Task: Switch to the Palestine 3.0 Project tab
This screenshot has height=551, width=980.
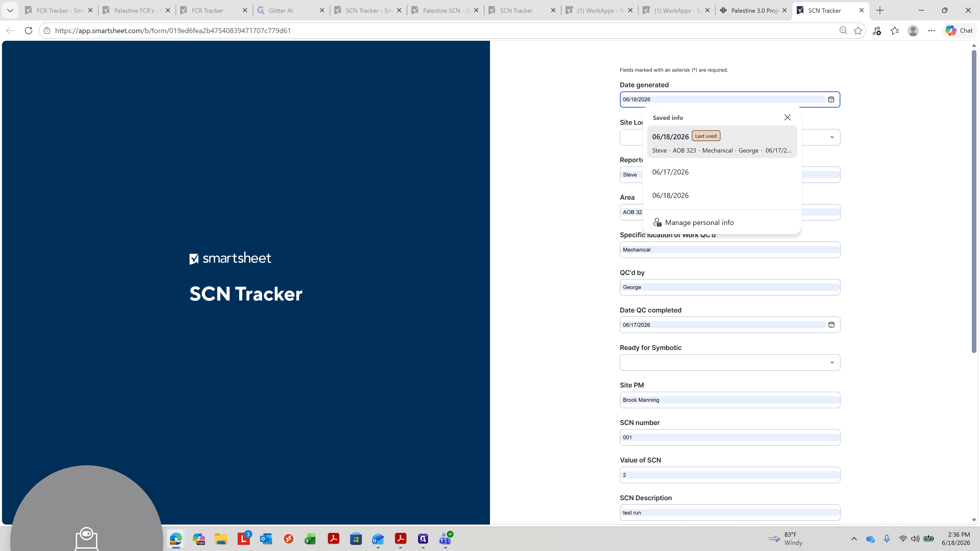Action: [x=753, y=10]
